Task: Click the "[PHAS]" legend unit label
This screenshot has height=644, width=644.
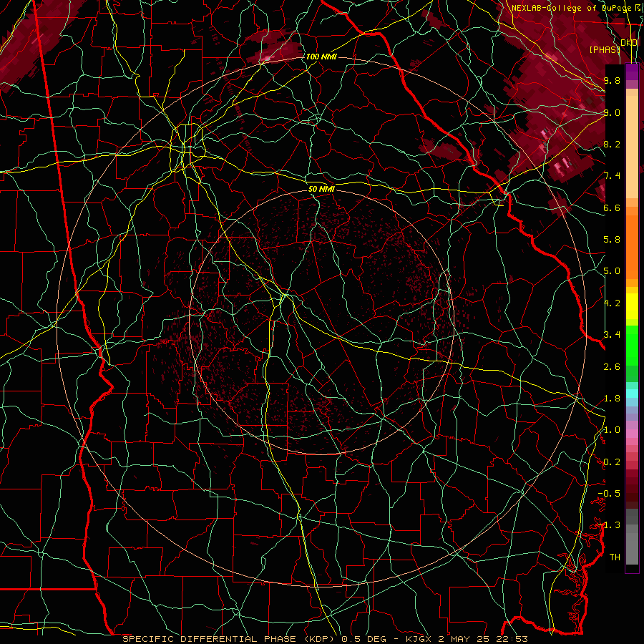Action: point(605,49)
